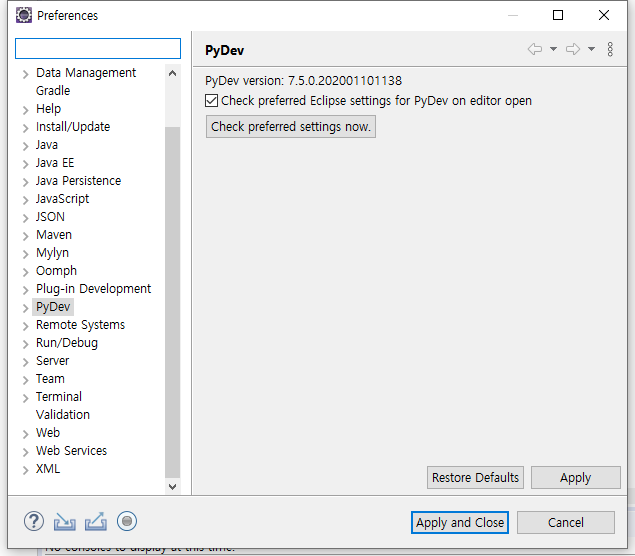Expand the Oomph tree node
The image size is (635, 556).
point(26,272)
